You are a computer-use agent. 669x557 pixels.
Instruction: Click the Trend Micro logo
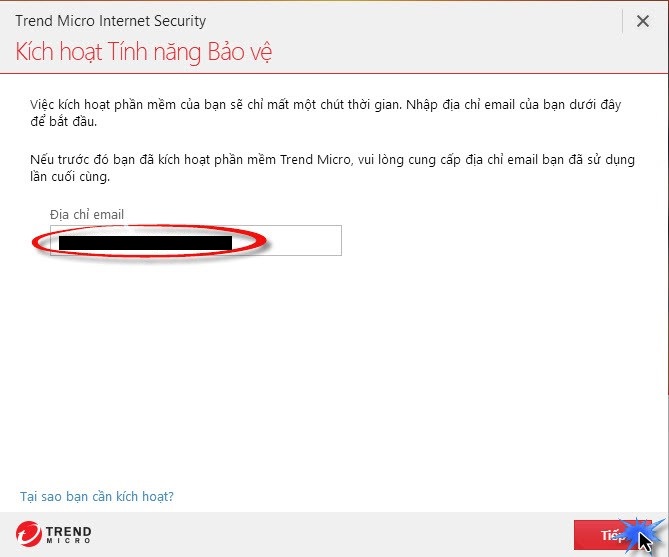53,534
